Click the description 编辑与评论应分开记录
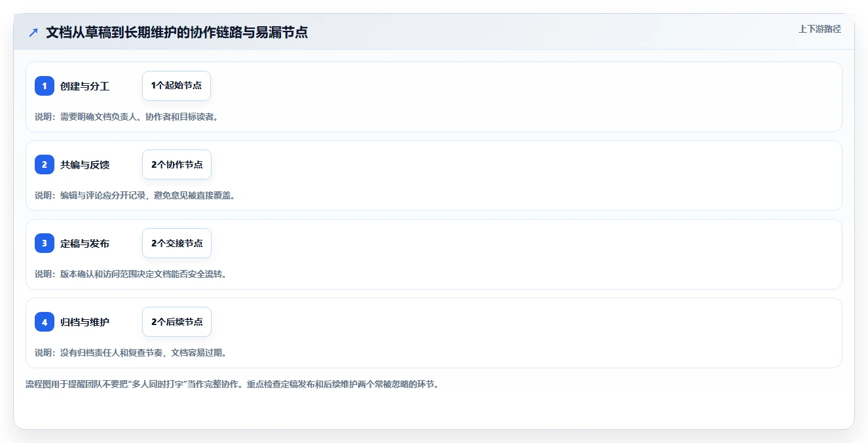 pyautogui.click(x=102, y=195)
